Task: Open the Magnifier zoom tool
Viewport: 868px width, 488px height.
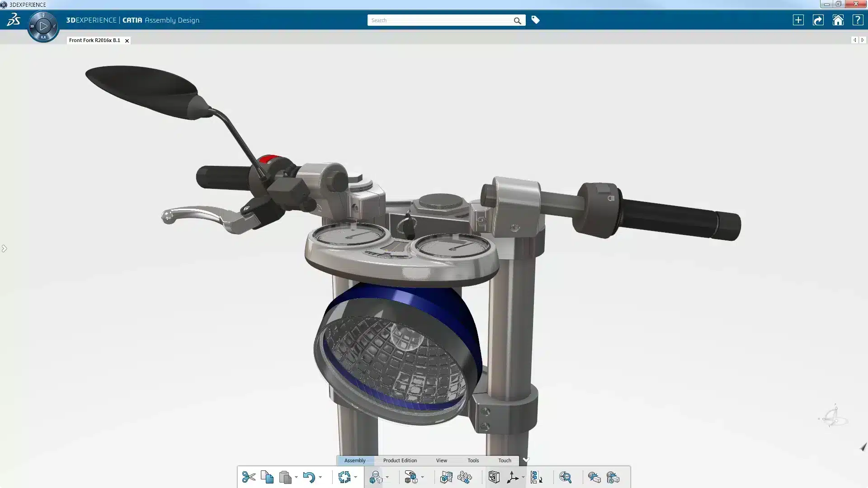Action: [x=566, y=477]
